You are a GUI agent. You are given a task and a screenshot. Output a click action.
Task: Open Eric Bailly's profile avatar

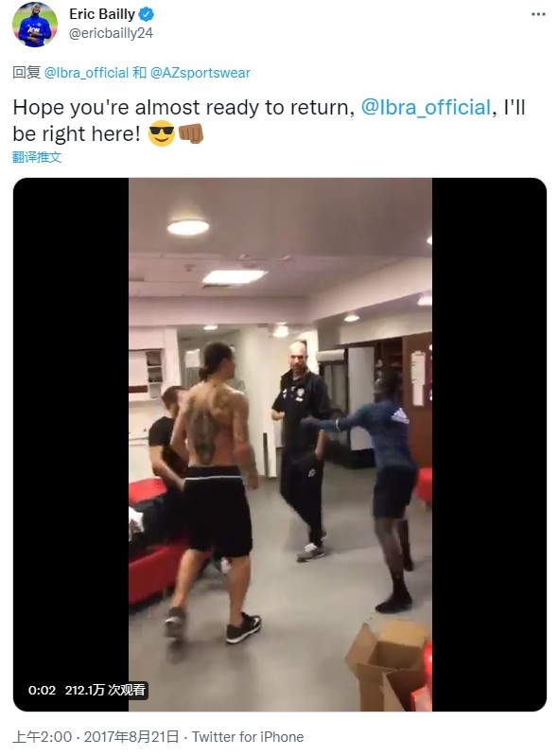[x=35, y=24]
